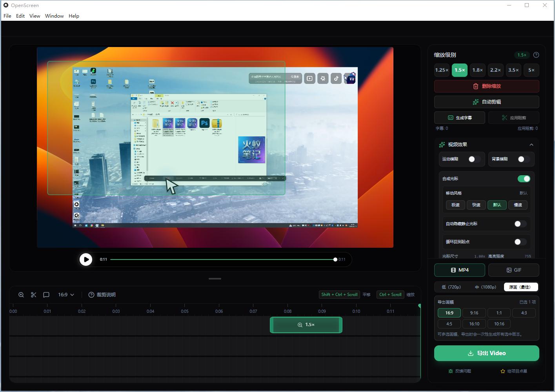Open the 裁剪说明 help icon
This screenshot has height=392, width=555.
[x=91, y=295]
